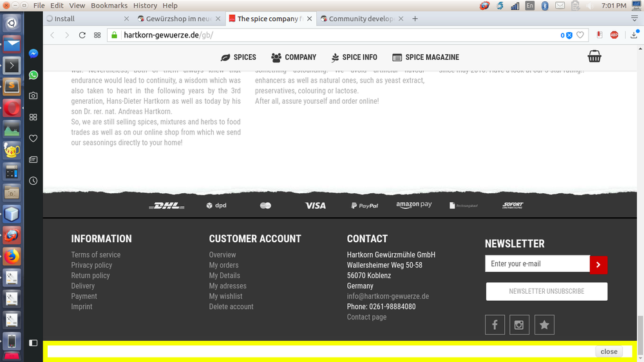Open bookmarks via the sidebar heart icon
Viewport: 644px width, 362px height.
pos(33,138)
